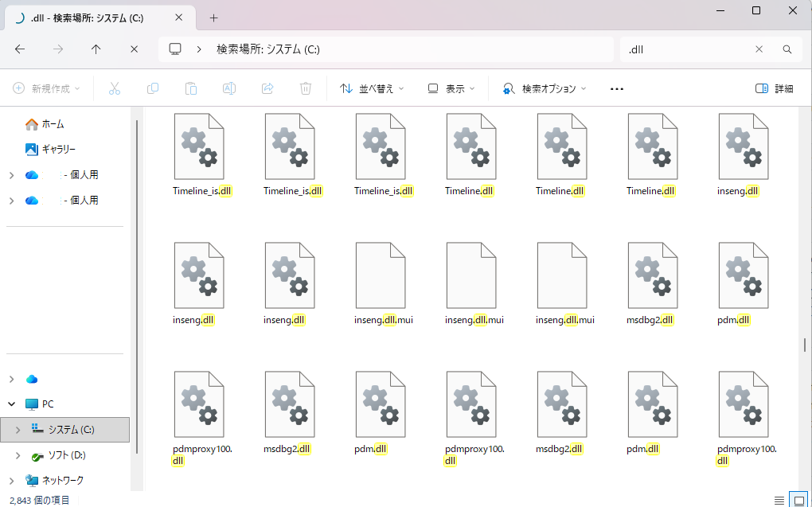Image resolution: width=812 pixels, height=507 pixels.
Task: Stop loading with the X navigation button
Action: point(134,49)
